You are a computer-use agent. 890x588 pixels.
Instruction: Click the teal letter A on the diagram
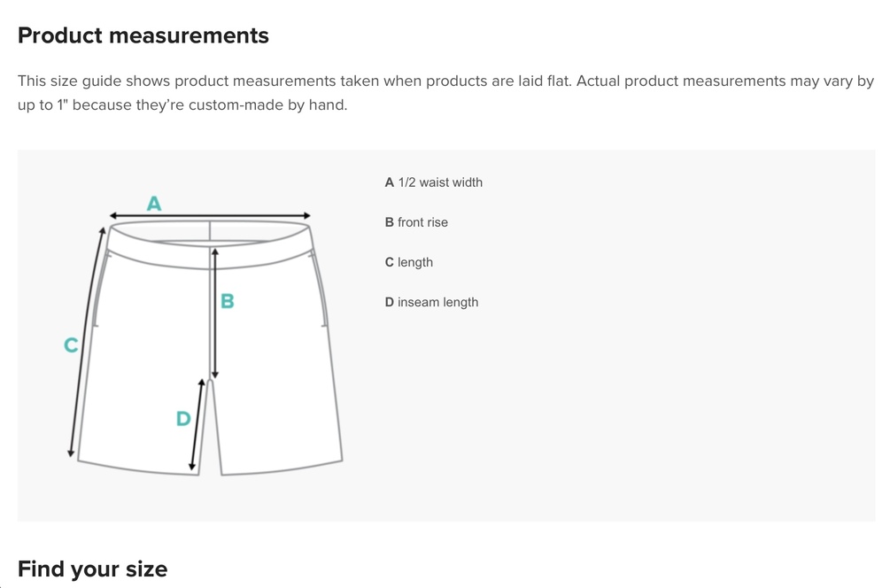[x=154, y=204]
